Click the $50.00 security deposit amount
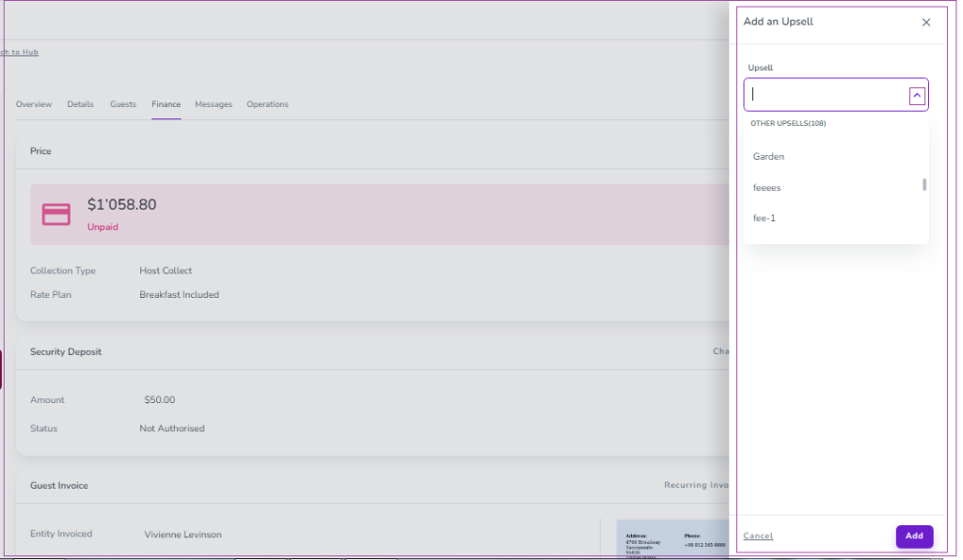The image size is (963, 560). tap(160, 400)
